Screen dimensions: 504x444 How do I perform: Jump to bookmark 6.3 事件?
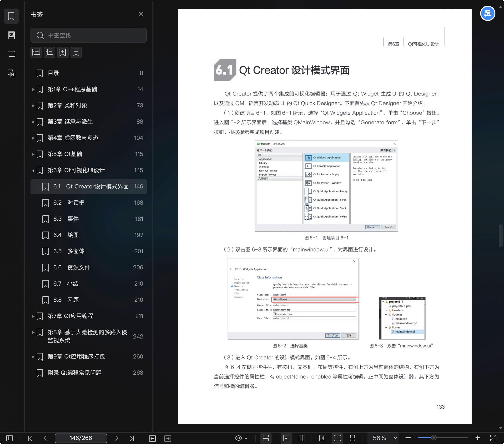click(89, 219)
